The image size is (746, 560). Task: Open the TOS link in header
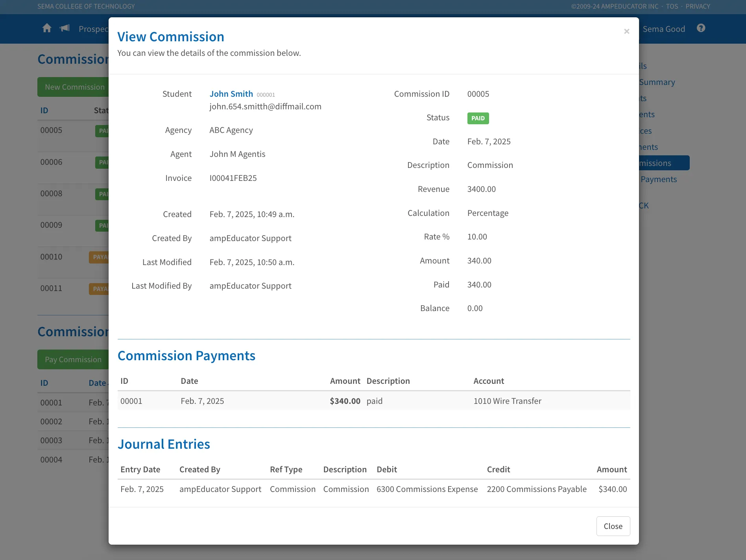(x=672, y=6)
